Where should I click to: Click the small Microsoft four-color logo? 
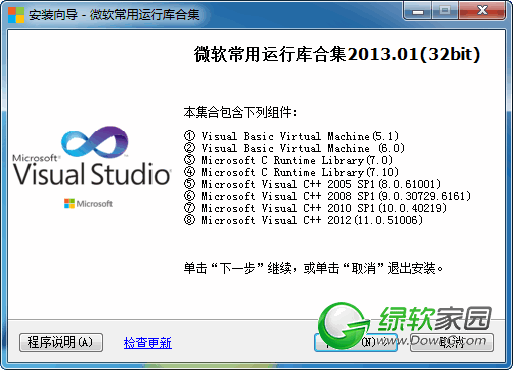(x=69, y=203)
